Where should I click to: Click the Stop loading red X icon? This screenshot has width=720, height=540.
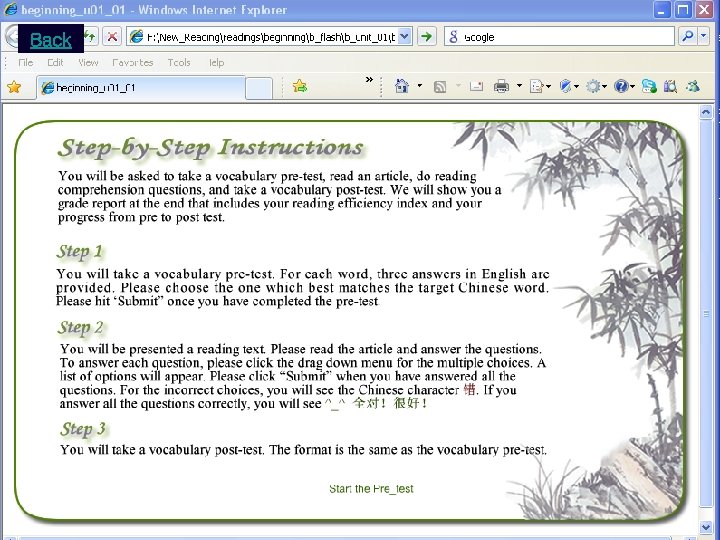pos(112,36)
